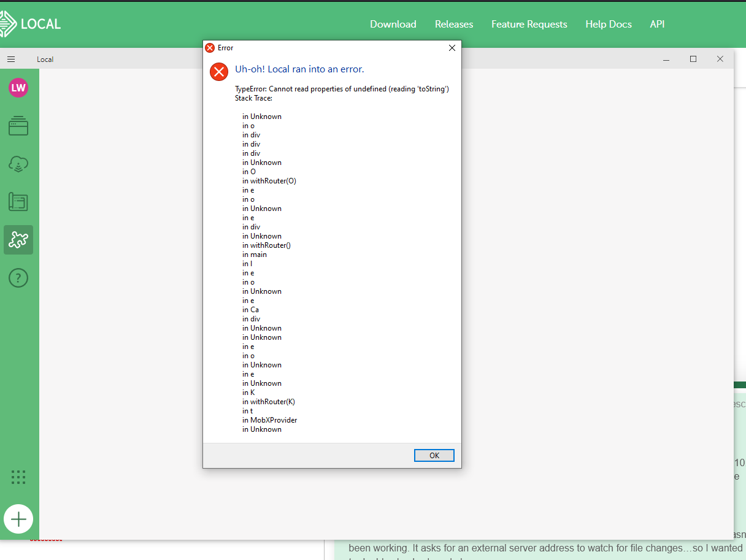Open the Help question mark icon

click(18, 278)
